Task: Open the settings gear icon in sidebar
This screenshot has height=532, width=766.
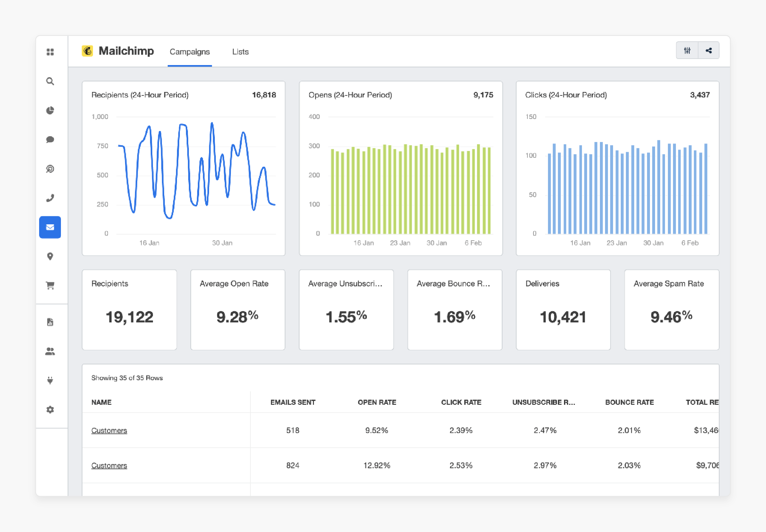Action: [50, 409]
